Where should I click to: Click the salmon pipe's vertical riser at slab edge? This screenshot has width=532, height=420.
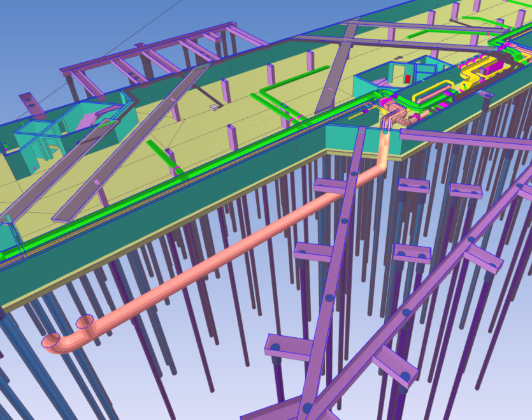[385, 147]
